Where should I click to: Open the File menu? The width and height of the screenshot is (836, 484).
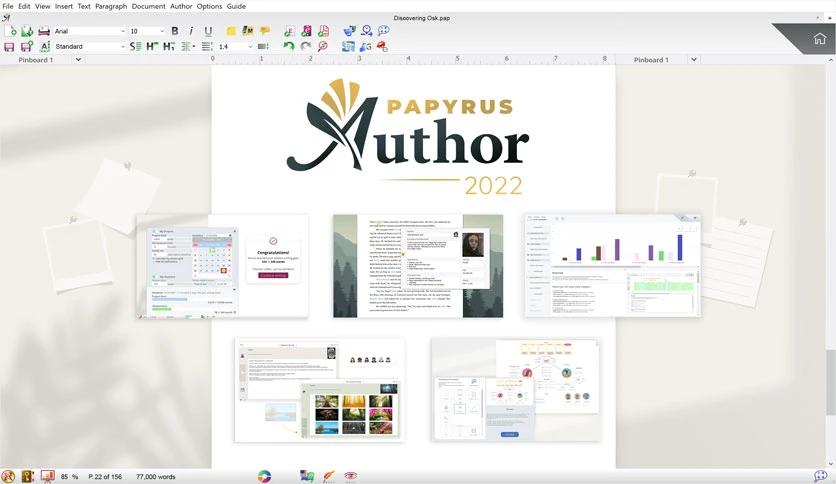coord(8,6)
